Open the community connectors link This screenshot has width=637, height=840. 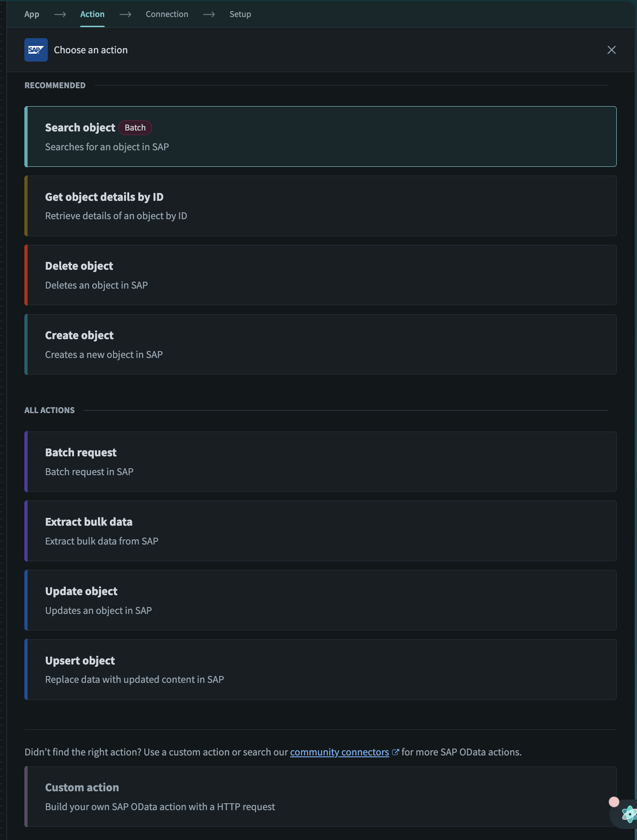point(339,752)
